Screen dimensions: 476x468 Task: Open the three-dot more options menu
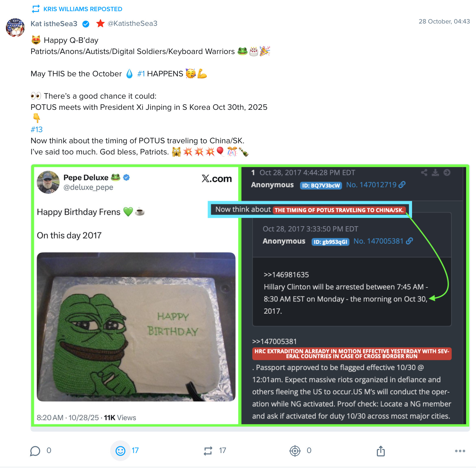click(x=460, y=451)
